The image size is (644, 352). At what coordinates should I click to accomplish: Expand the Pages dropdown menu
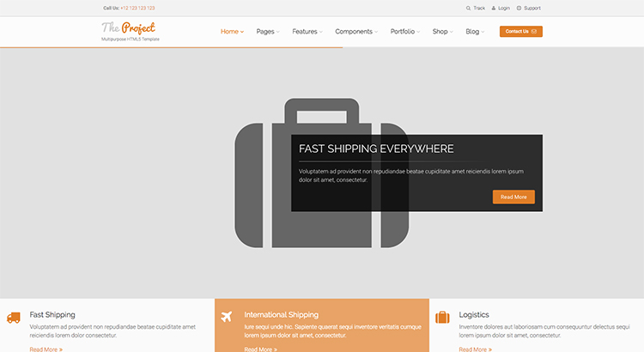click(267, 32)
